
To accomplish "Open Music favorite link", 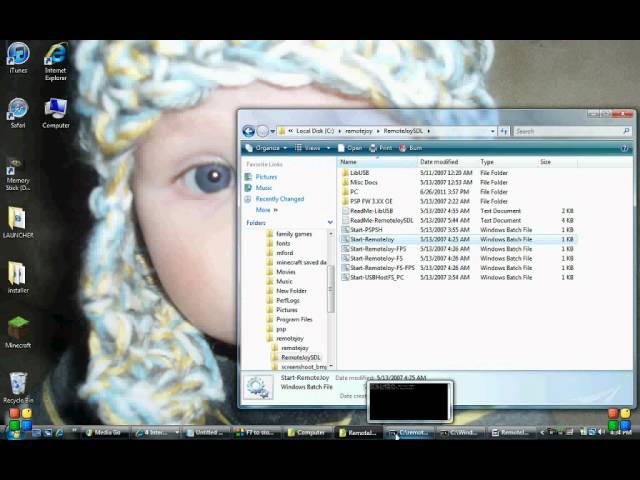I will pos(258,188).
